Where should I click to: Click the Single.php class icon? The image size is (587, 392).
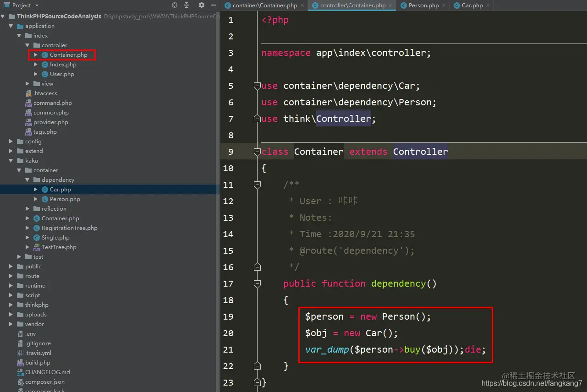(x=37, y=238)
